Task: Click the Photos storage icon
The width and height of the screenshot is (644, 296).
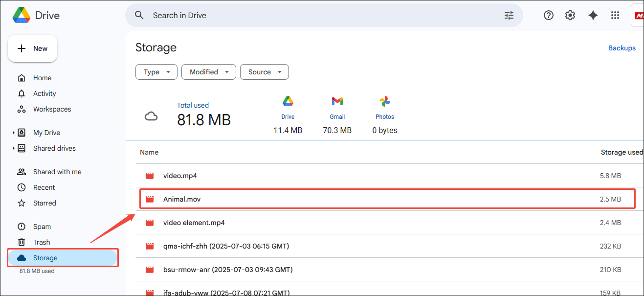Action: [384, 101]
